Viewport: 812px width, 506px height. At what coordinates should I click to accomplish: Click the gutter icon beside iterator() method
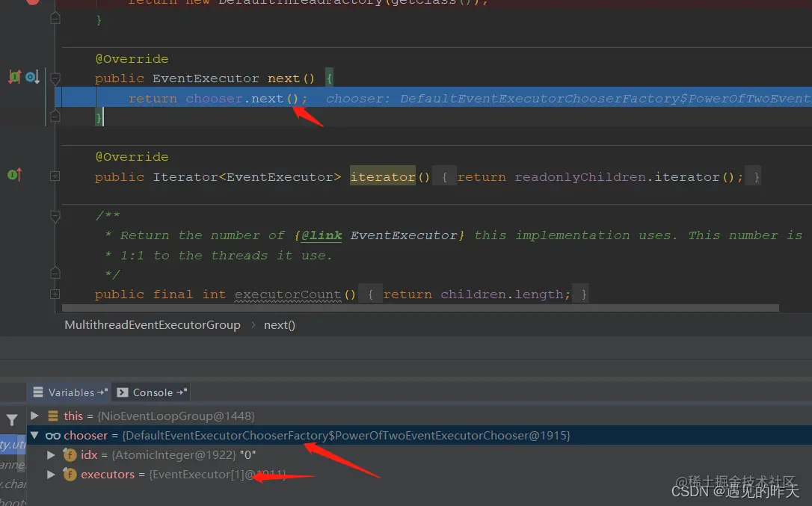(x=14, y=175)
